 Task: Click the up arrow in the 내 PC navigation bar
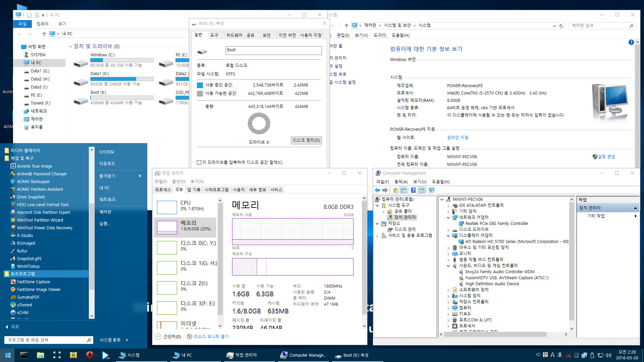44,34
